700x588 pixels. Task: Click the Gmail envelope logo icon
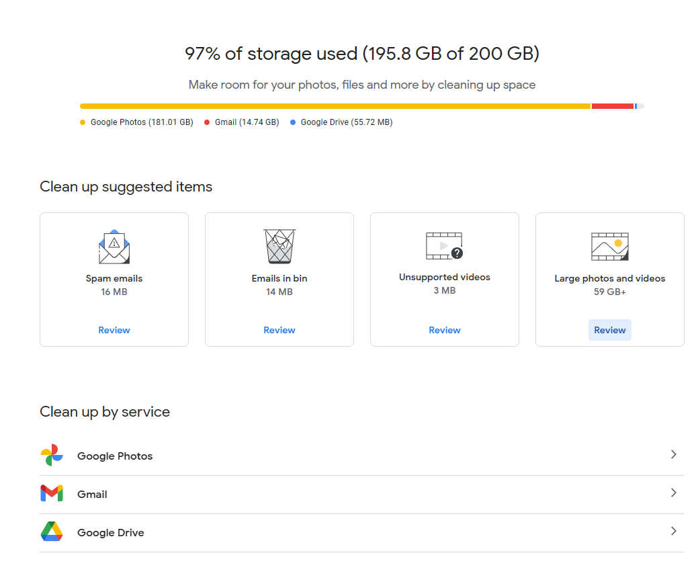[x=52, y=494]
